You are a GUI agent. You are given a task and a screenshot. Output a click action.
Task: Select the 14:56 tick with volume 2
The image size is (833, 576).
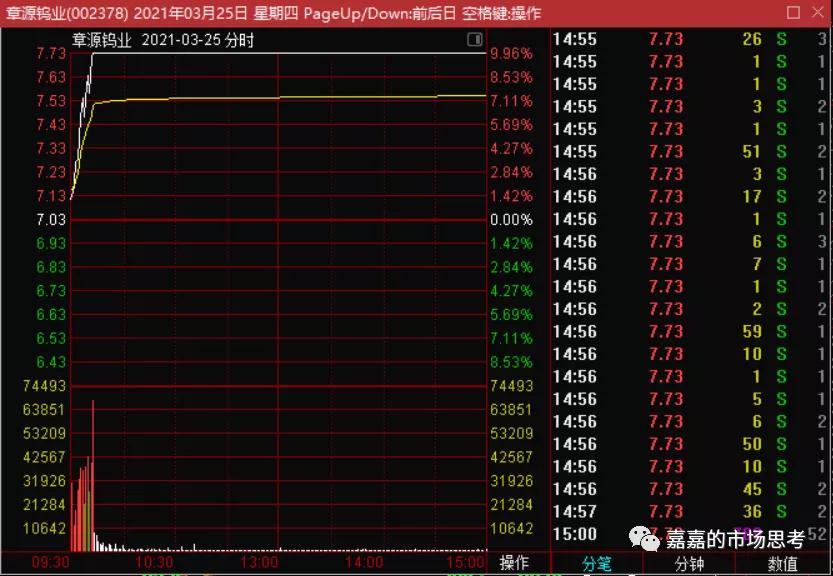[x=691, y=309]
